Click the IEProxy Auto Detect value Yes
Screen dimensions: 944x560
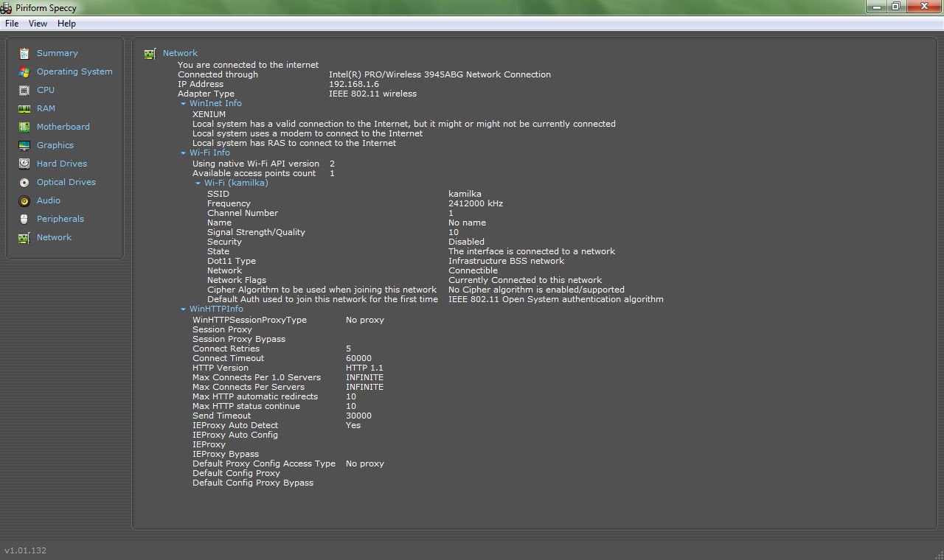[353, 425]
